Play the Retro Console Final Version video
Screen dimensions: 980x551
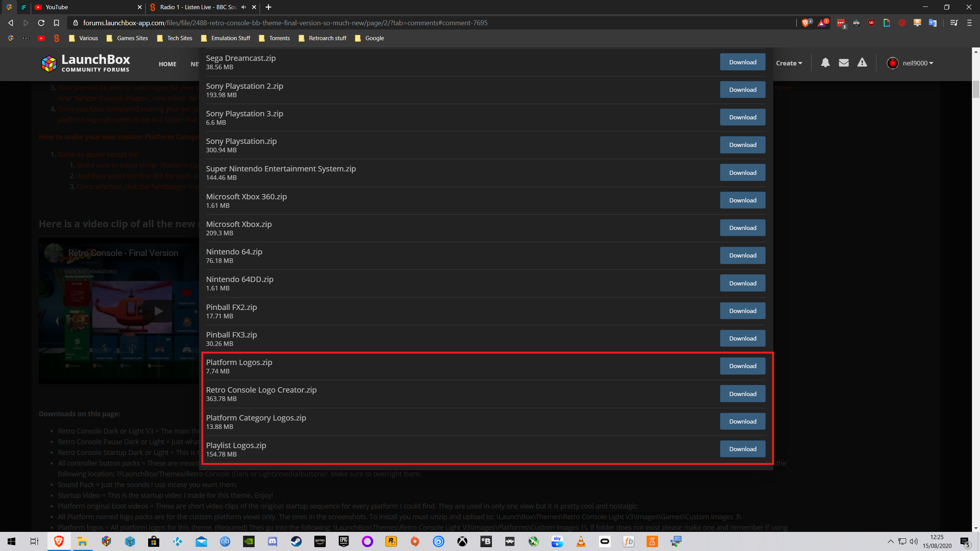[158, 311]
